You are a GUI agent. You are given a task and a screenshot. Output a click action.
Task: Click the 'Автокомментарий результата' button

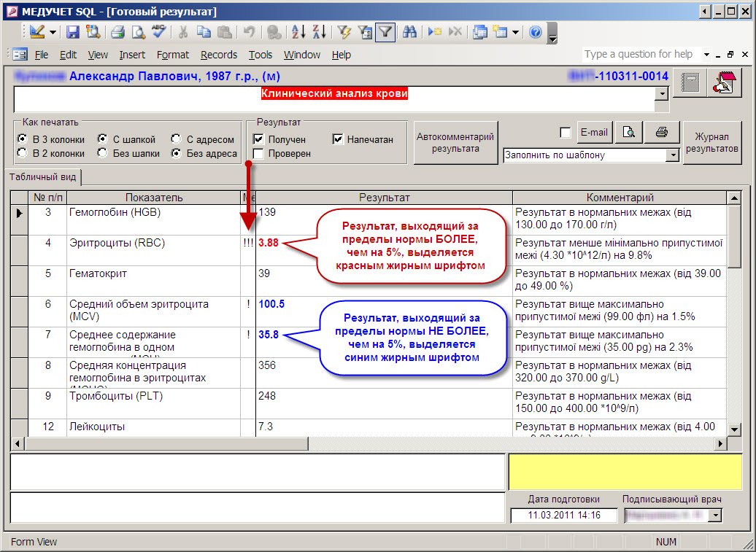click(455, 143)
